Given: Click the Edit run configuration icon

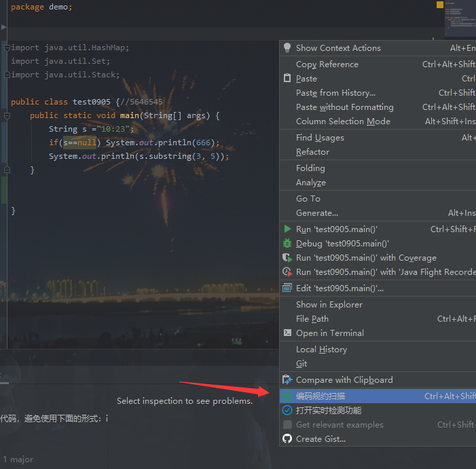Looking at the screenshot, I should click(x=287, y=288).
